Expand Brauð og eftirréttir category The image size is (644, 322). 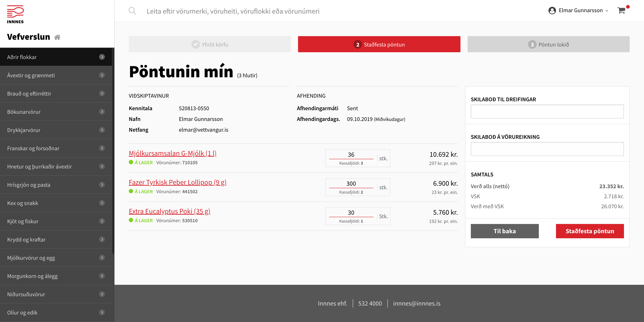(x=56, y=94)
